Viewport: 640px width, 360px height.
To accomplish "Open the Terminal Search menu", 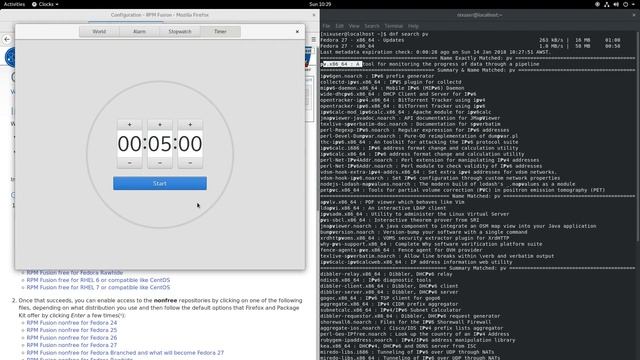I will coord(372,26).
